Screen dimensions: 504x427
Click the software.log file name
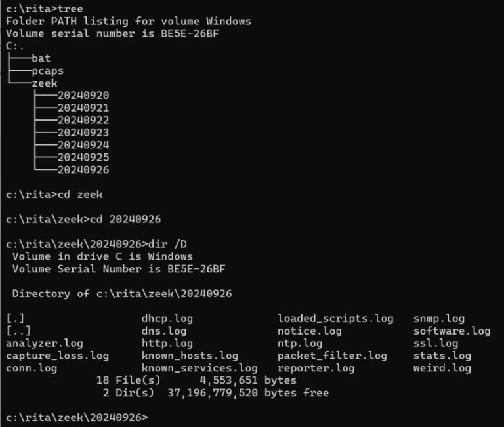[451, 331]
